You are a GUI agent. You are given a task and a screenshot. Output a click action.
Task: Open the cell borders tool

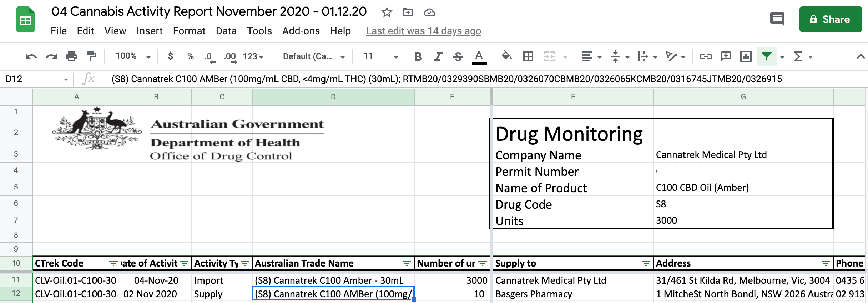528,56
